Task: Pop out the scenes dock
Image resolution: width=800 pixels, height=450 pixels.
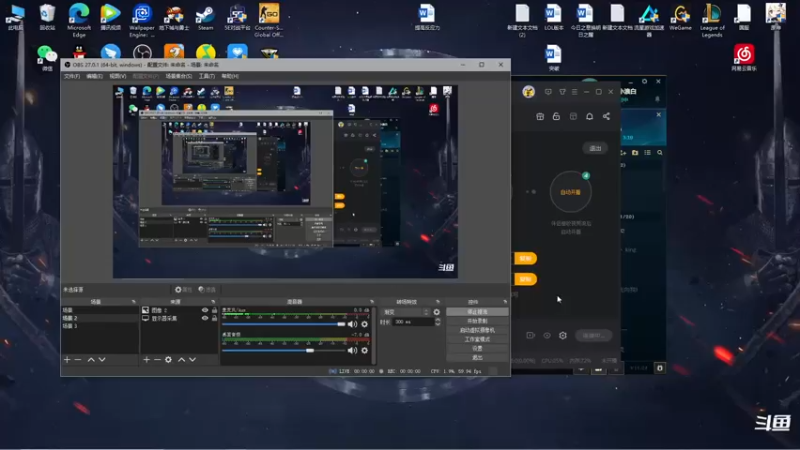Action: pyautogui.click(x=134, y=302)
